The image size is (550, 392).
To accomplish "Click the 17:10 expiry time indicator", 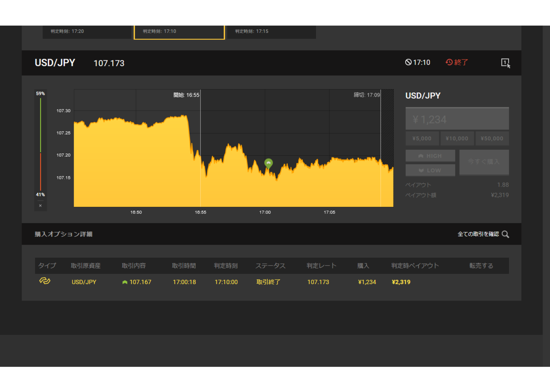I will (418, 62).
